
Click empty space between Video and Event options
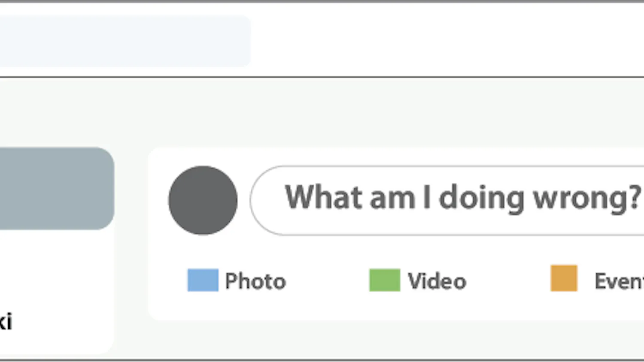pos(509,281)
